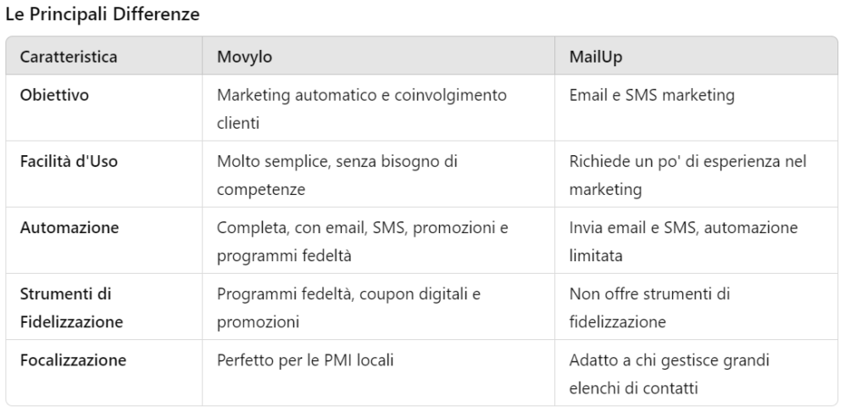This screenshot has width=868, height=418.
Task: Click the Facilità d'Uso row label
Action: [x=69, y=162]
